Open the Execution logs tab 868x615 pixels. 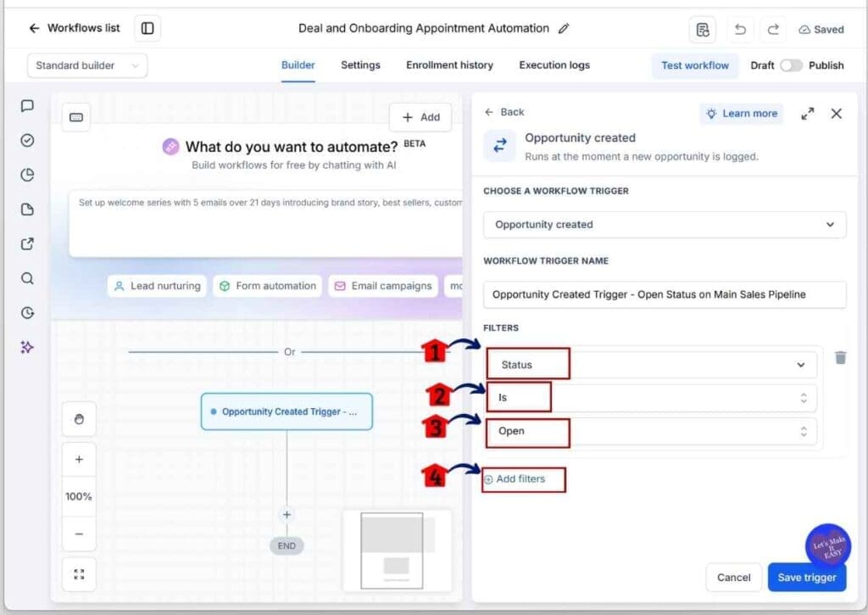(x=554, y=64)
